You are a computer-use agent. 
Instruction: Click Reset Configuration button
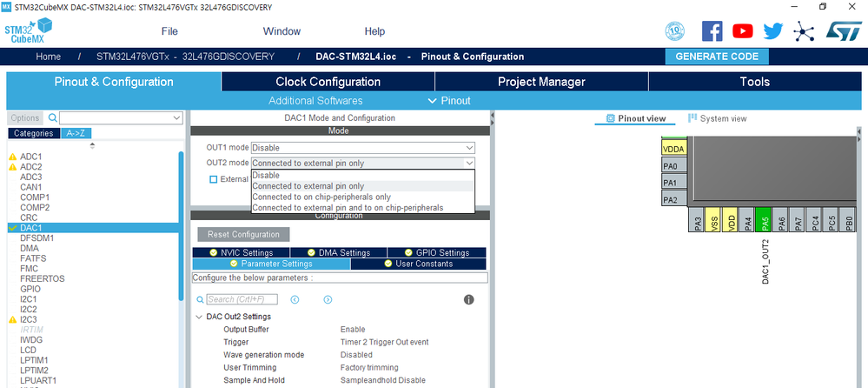pyautogui.click(x=243, y=235)
